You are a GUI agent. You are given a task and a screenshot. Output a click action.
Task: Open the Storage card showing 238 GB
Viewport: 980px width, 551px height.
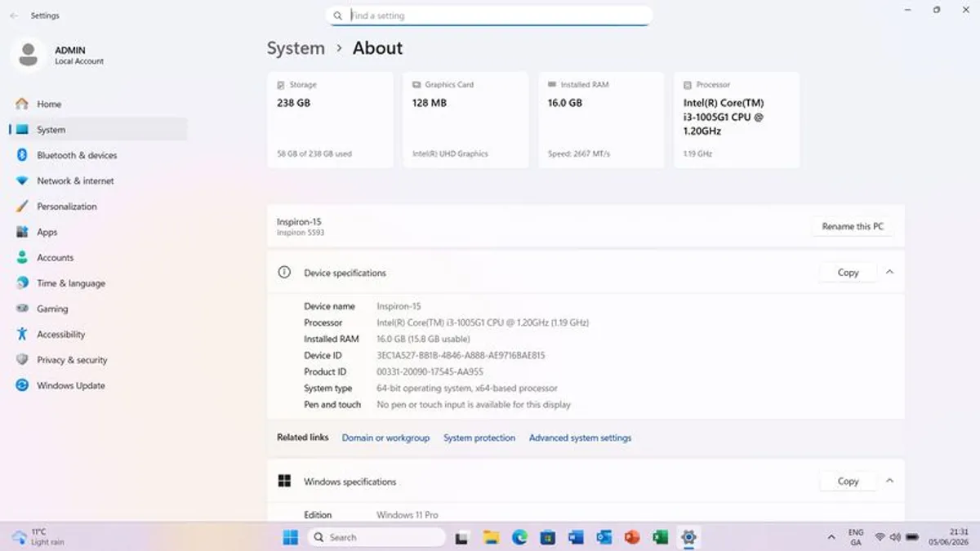(330, 120)
